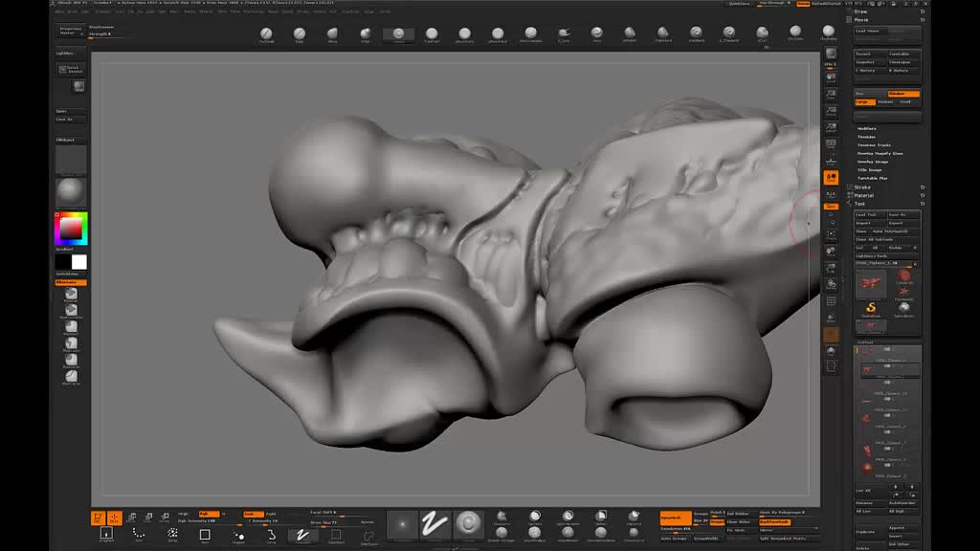
Task: Click the highlighted active brush in top shelf
Action: click(399, 33)
